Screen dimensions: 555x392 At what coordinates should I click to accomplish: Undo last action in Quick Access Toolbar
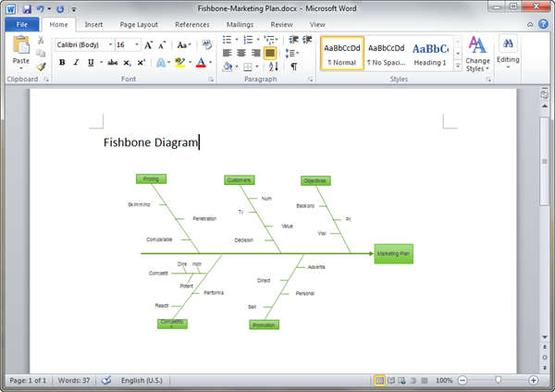41,9
